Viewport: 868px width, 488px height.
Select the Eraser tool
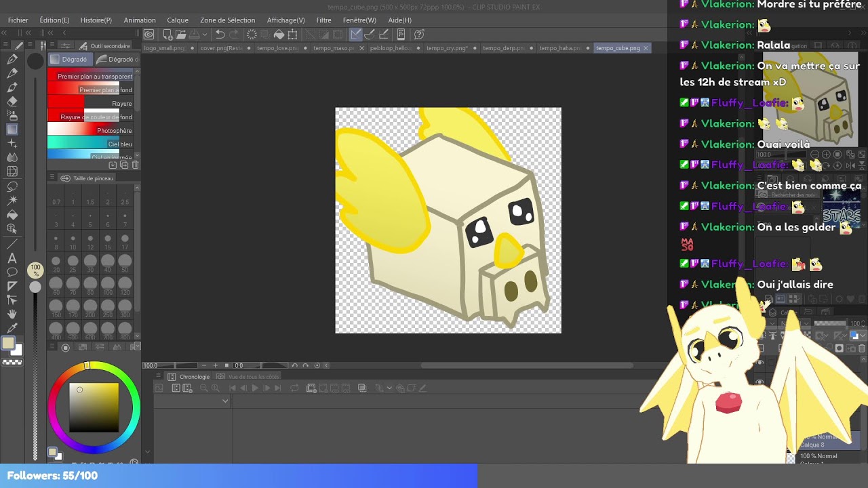[12, 102]
